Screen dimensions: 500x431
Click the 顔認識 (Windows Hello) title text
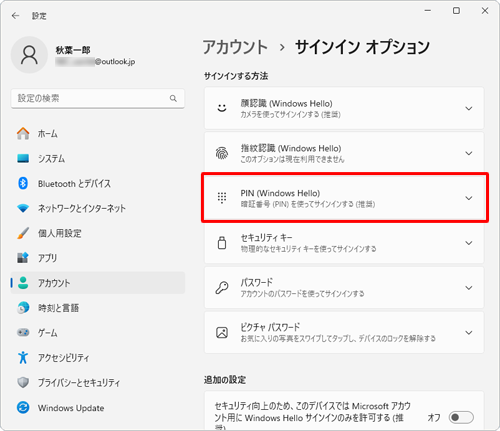point(287,103)
